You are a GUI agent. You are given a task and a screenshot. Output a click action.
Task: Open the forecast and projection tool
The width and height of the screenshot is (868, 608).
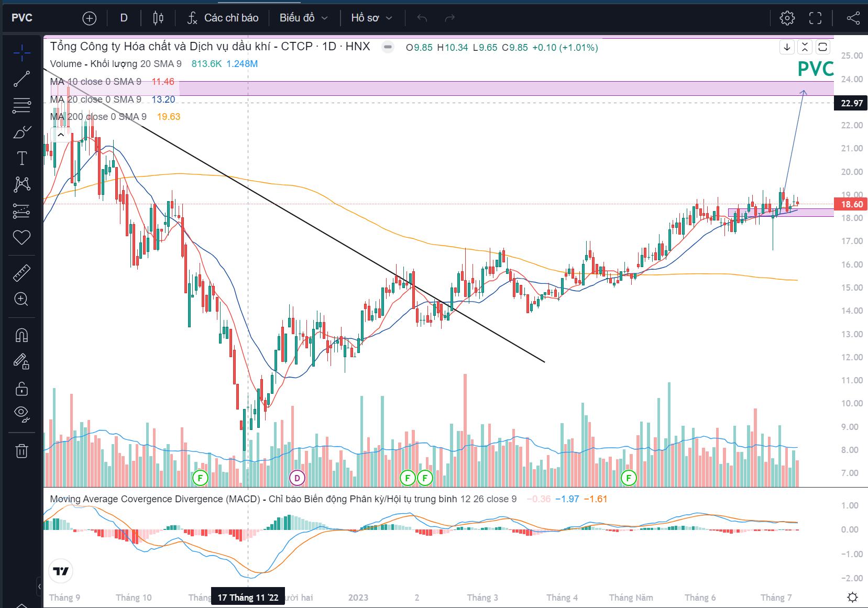tap(22, 211)
